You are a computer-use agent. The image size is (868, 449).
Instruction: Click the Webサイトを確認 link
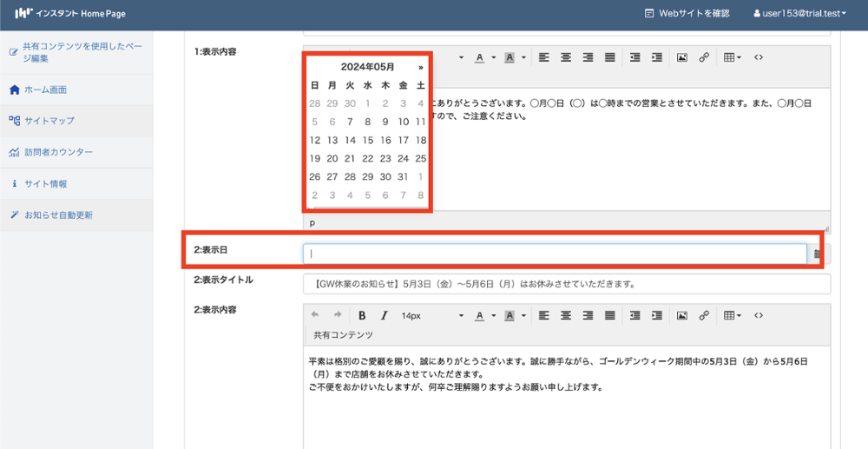point(687,13)
